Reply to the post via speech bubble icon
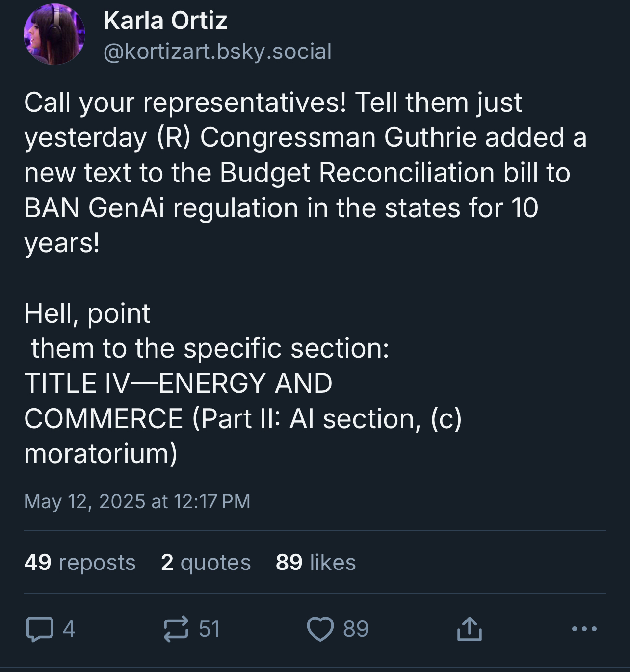The height and width of the screenshot is (672, 630). (39, 629)
